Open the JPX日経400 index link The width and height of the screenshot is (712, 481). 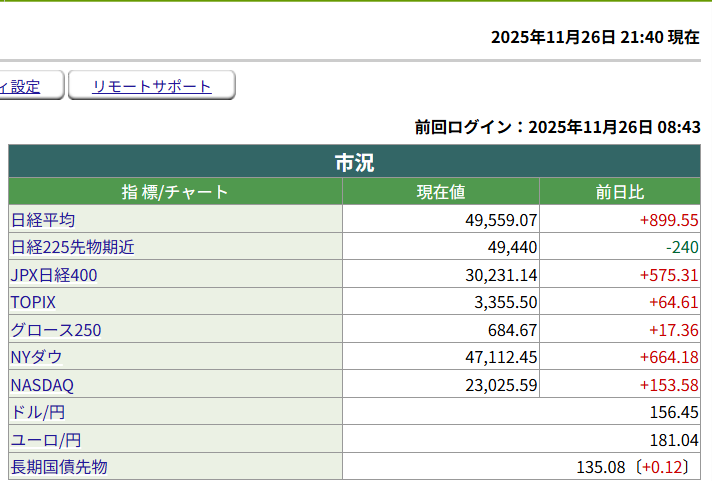(x=54, y=275)
